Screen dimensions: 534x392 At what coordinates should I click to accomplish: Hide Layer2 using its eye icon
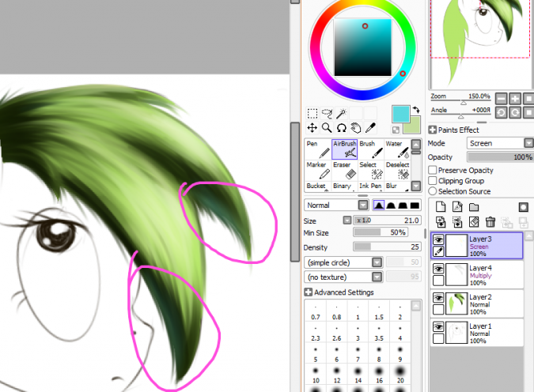click(x=437, y=297)
